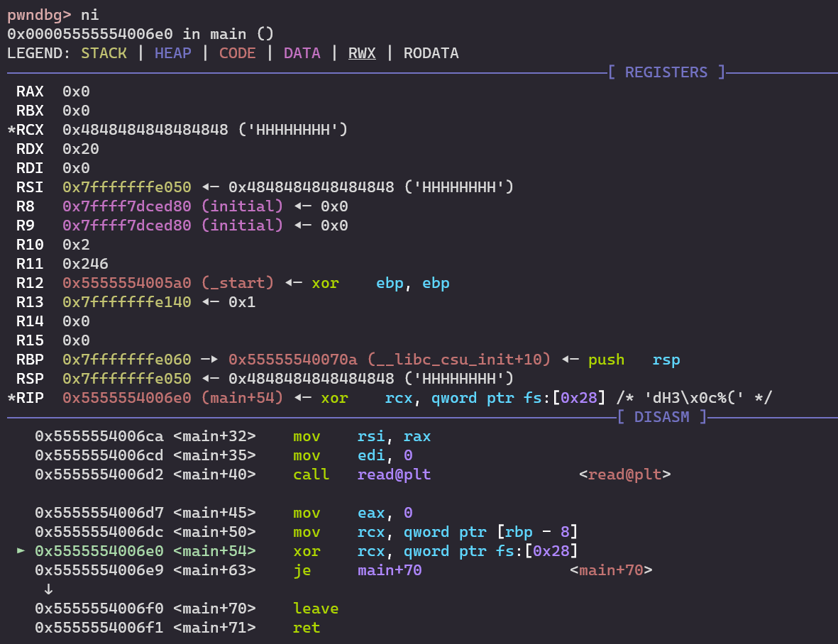Image resolution: width=838 pixels, height=644 pixels.
Task: Select the RAX register name
Action: click(30, 91)
